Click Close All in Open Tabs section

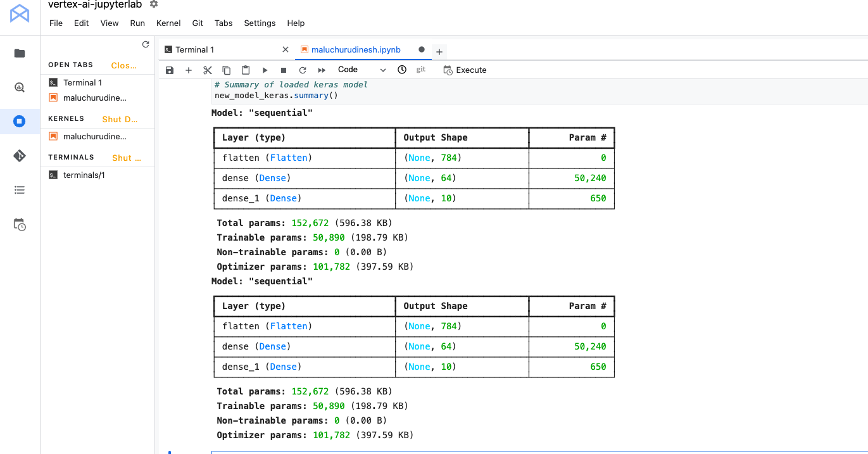point(123,65)
